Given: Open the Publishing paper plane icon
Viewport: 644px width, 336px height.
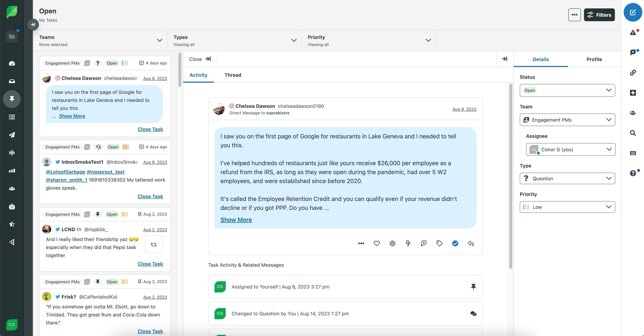Looking at the screenshot, I should coord(12,135).
